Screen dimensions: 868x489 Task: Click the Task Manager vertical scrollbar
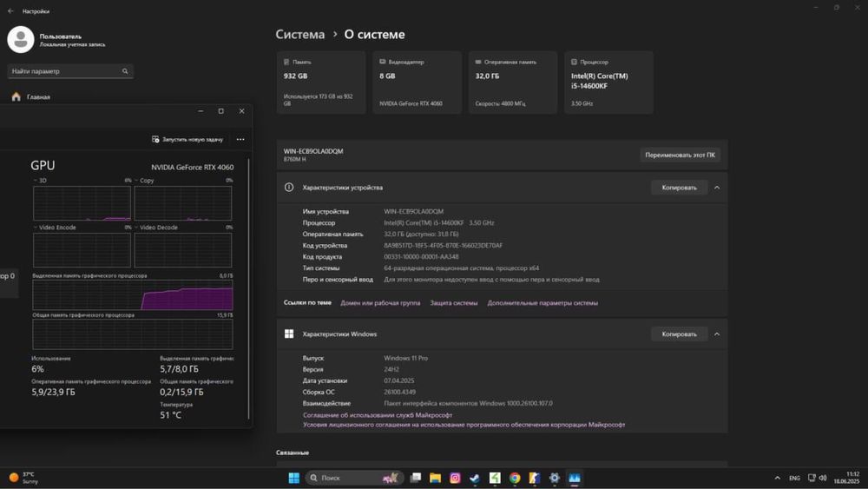[248, 288]
